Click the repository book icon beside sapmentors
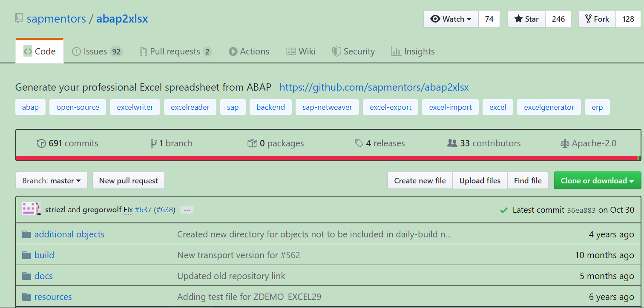 (x=19, y=19)
